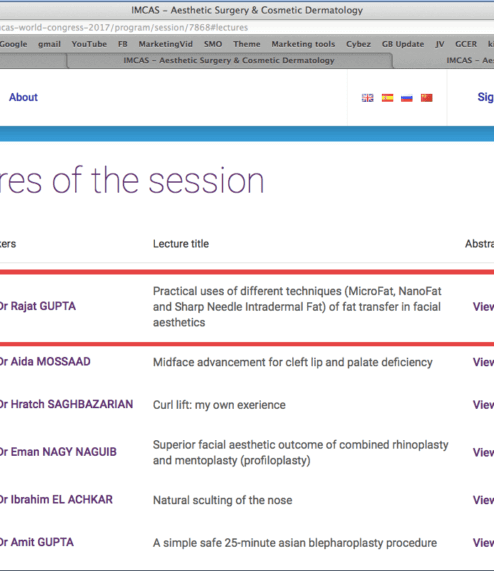Screen dimensions: 494x571
Task: Open the Theme bookmark
Action: coord(247,44)
